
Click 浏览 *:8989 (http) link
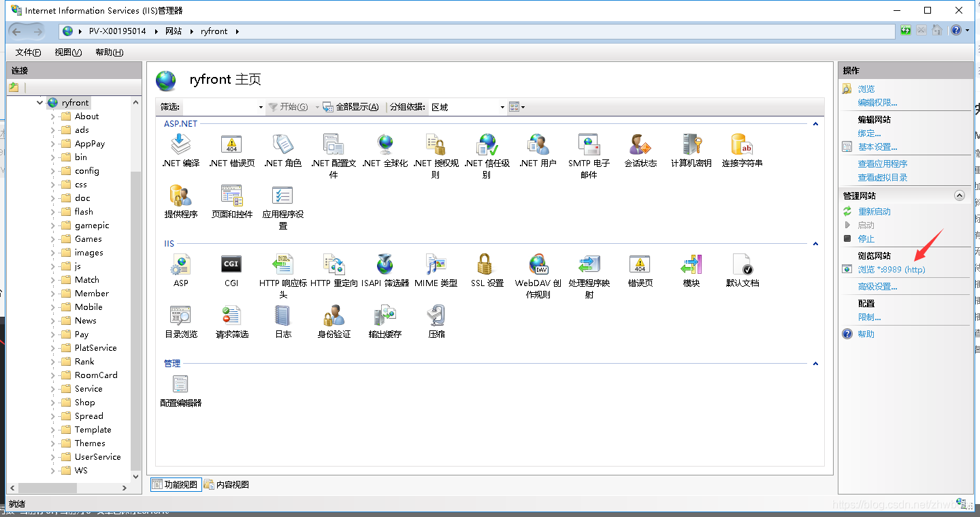point(892,270)
